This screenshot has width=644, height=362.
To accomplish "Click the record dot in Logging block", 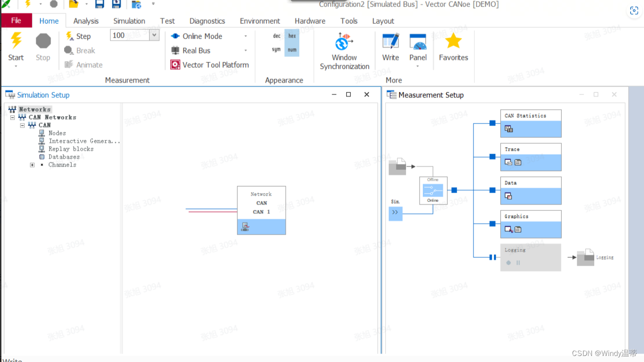I will point(508,263).
